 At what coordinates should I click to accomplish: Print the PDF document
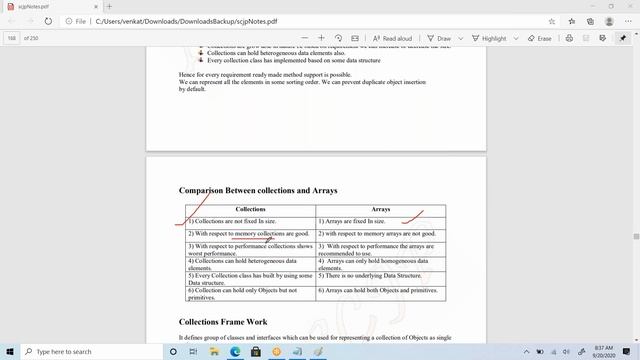click(x=569, y=38)
